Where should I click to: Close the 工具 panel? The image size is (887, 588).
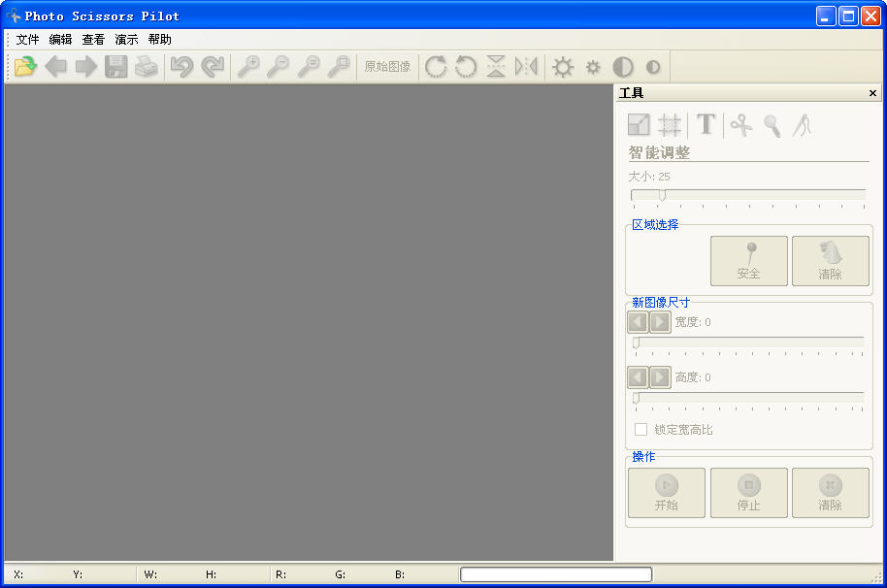872,93
